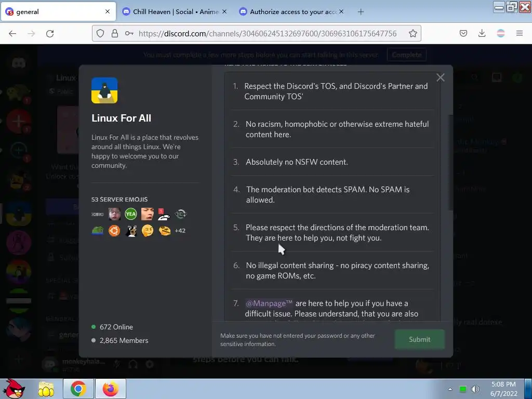Click the saved password key icon
Screen dimensions: 532x399
[x=129, y=33]
